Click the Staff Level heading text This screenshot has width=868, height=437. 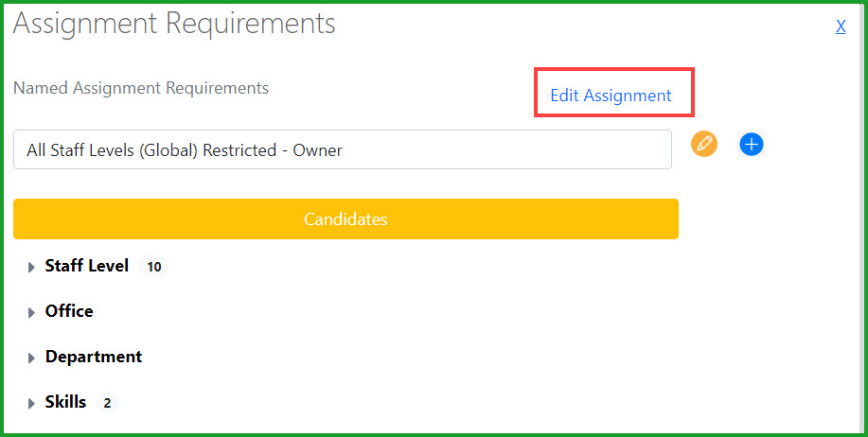pos(87,266)
